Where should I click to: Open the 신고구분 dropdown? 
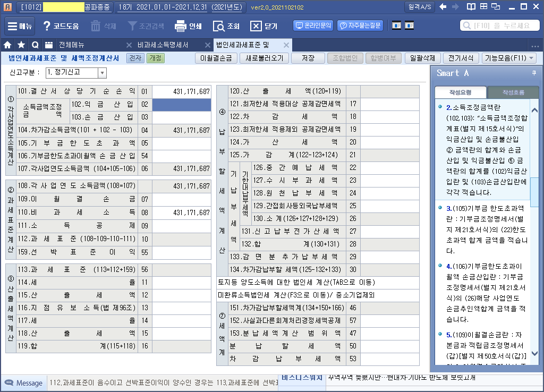pos(102,73)
